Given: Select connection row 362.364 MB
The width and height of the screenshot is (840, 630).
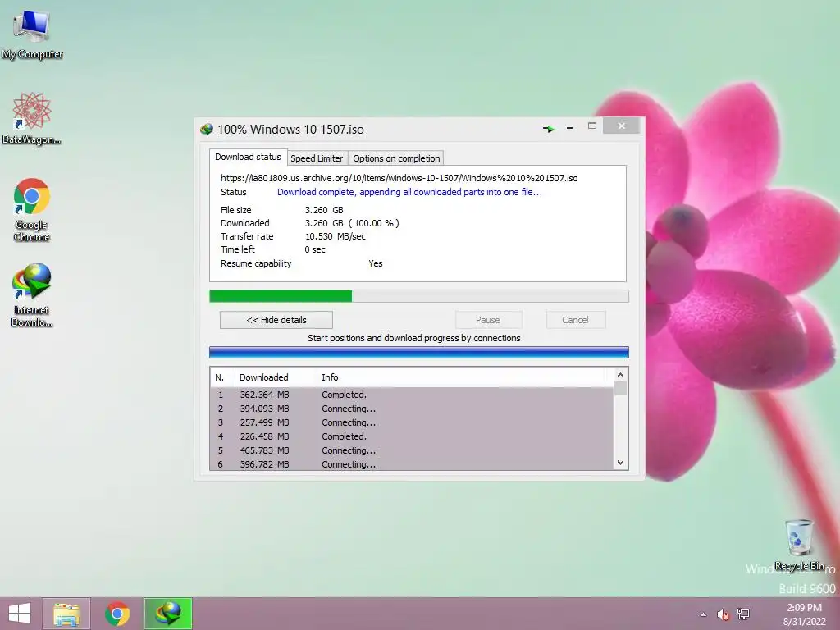Looking at the screenshot, I should tap(412, 395).
